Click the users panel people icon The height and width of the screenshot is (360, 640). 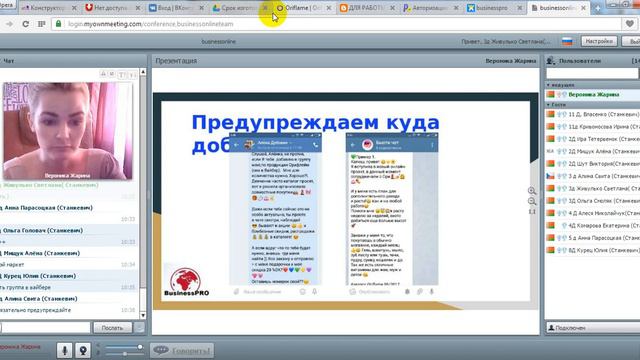(x=551, y=60)
